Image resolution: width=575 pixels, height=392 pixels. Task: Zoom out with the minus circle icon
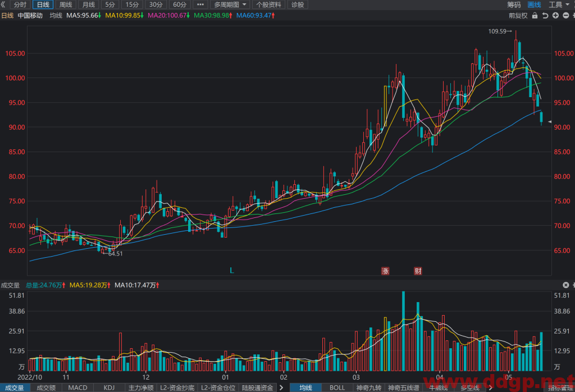[x=566, y=15]
